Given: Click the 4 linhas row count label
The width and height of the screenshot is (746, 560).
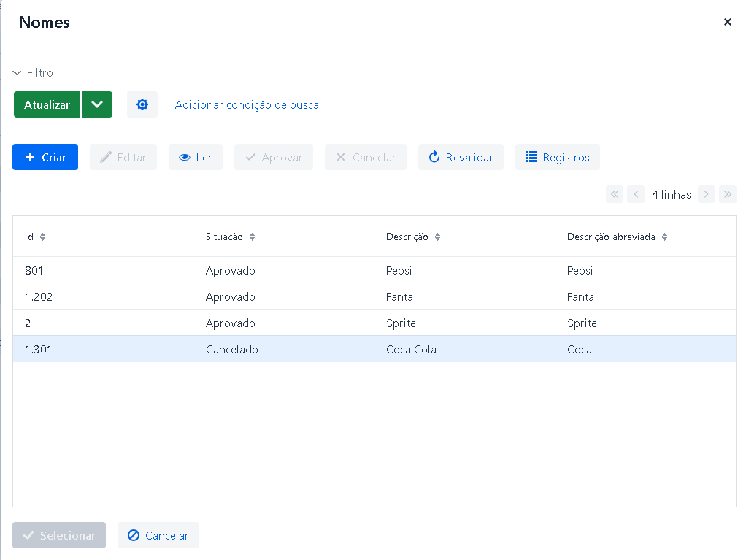Looking at the screenshot, I should point(671,194).
